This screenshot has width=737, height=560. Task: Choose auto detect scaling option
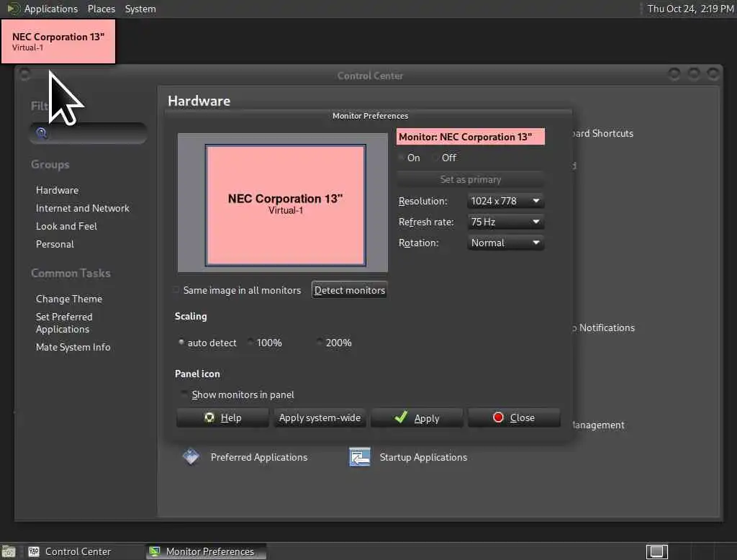(x=181, y=343)
